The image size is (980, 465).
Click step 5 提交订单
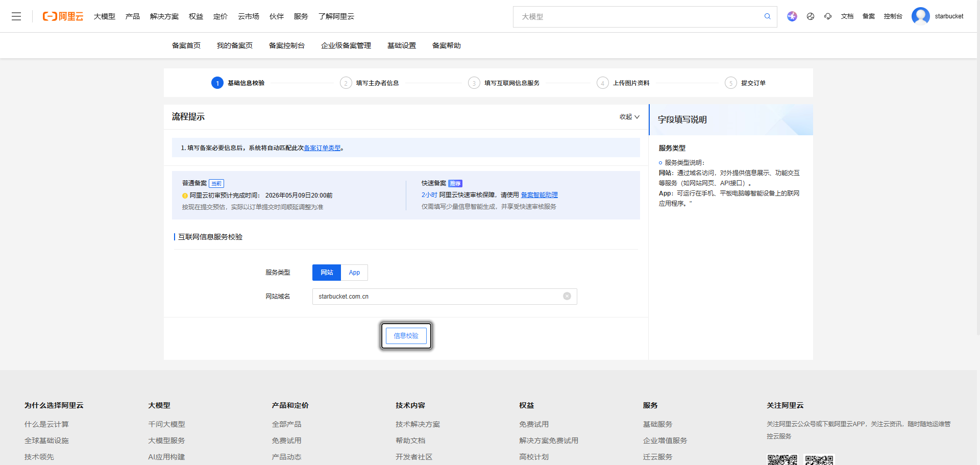[745, 83]
